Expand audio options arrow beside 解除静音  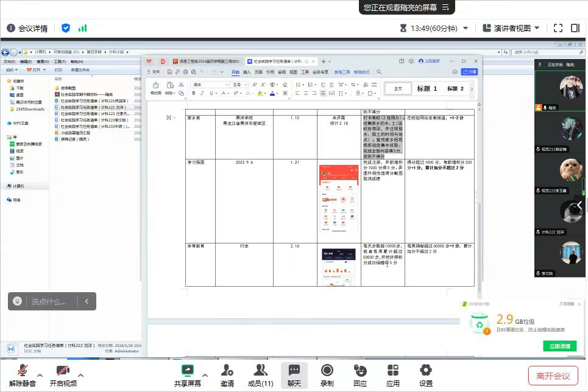coord(40,375)
